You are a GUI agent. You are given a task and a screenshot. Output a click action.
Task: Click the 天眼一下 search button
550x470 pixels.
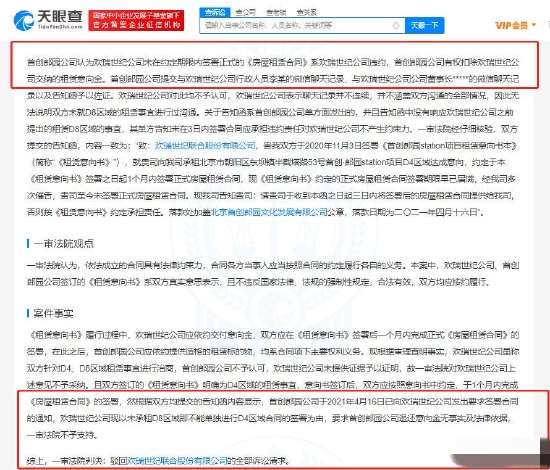tap(424, 26)
